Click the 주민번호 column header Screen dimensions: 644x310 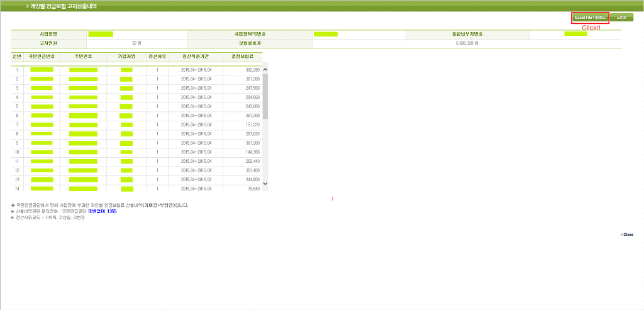point(83,57)
